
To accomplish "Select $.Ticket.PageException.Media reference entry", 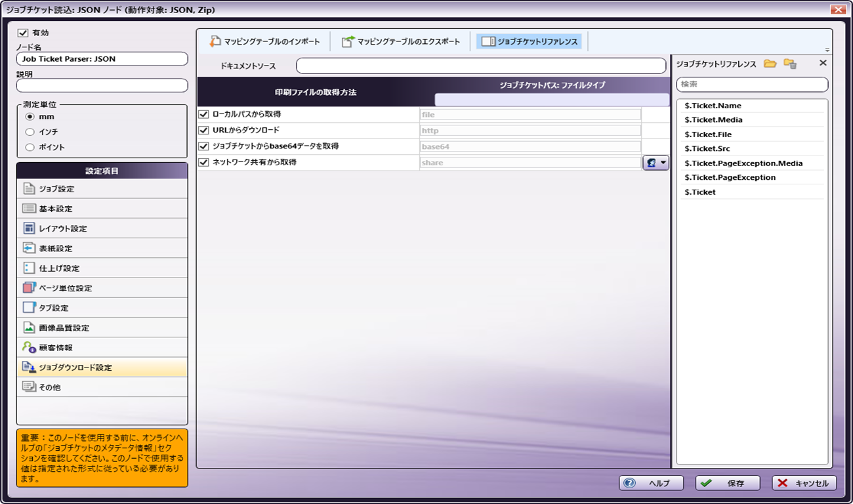I will pos(751,163).
